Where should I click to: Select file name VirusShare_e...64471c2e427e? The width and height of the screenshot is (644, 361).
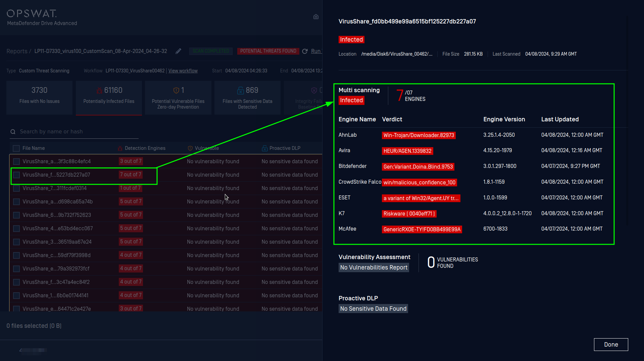pos(57,309)
